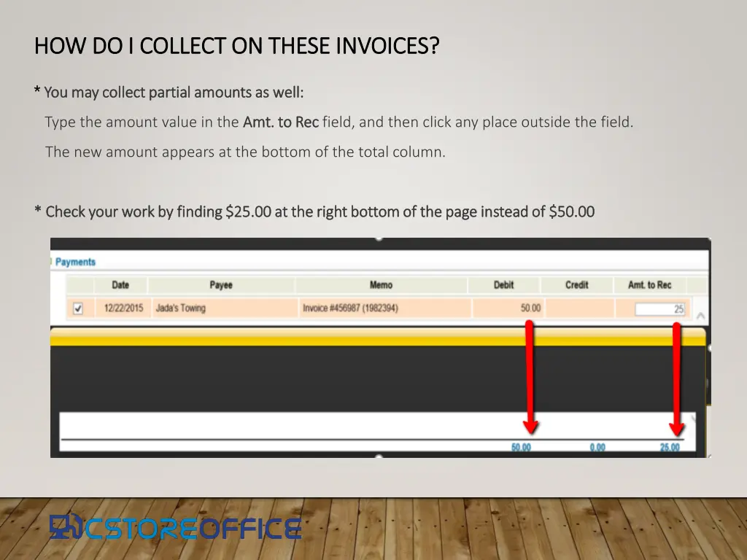This screenshot has height=560, width=747.
Task: Select the Payee column header
Action: 221,285
